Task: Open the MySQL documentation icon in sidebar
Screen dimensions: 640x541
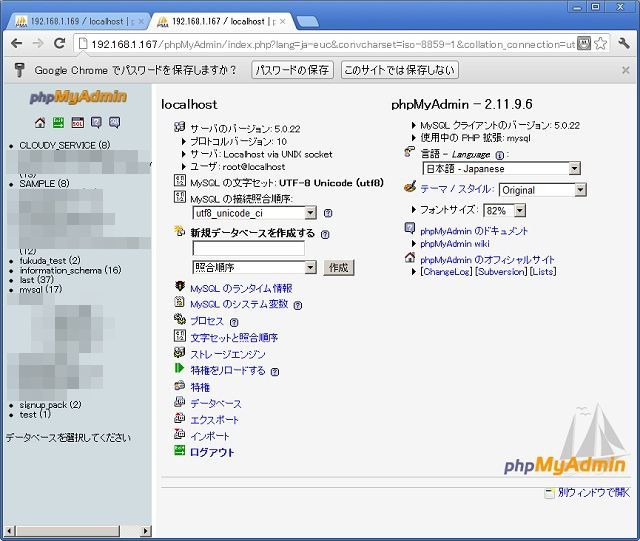Action: (x=115, y=122)
